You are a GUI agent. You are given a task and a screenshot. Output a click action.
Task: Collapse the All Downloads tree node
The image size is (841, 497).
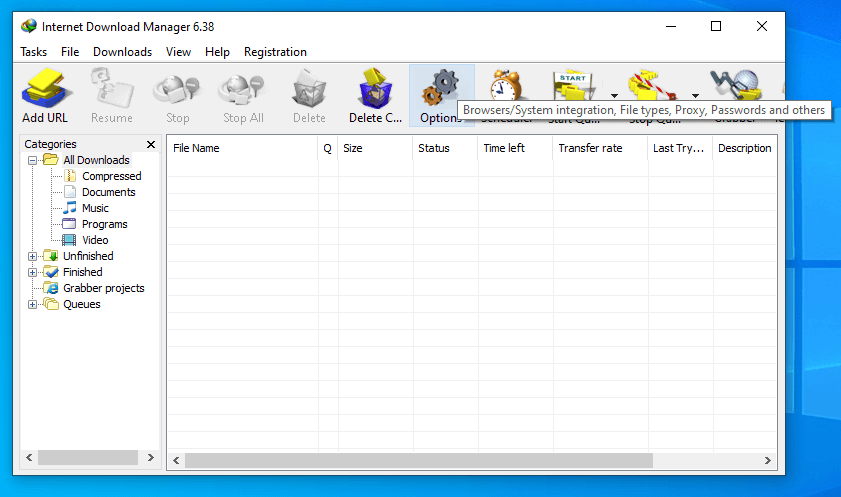pos(33,160)
